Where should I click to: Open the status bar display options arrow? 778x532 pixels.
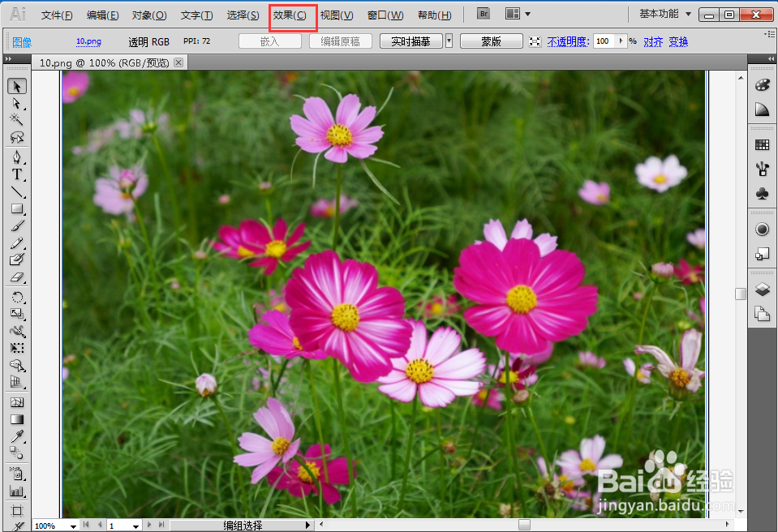tap(308, 525)
